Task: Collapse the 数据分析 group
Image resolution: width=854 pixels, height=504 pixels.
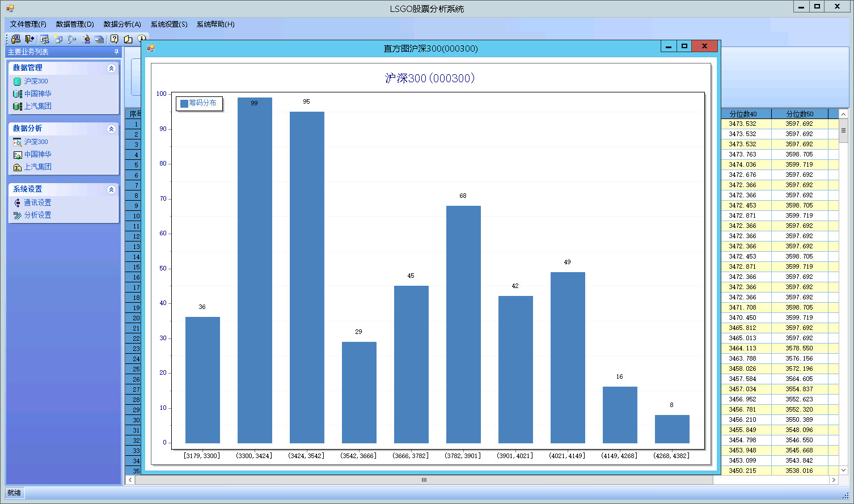Action: coord(111,129)
